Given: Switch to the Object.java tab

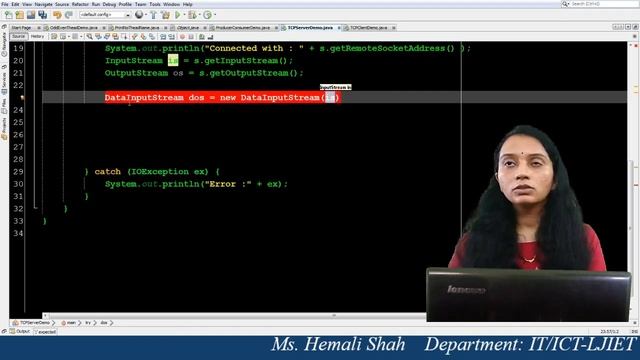Looking at the screenshot, I should tap(188, 28).
